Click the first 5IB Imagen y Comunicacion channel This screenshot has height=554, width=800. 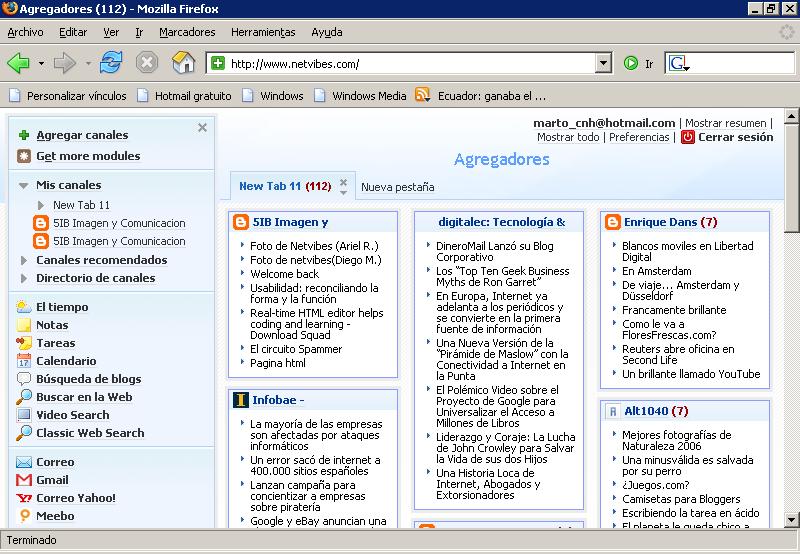pos(119,223)
